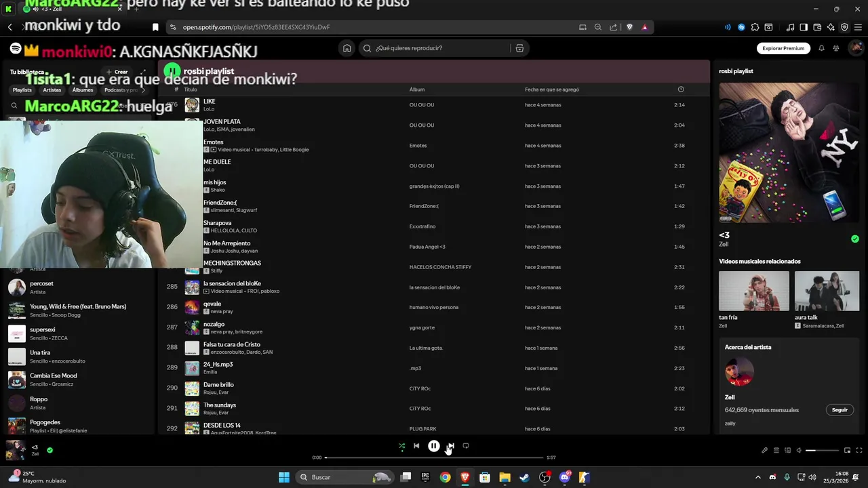Select the Podcasts library filter chip
This screenshot has height=488, width=868.
(x=120, y=90)
